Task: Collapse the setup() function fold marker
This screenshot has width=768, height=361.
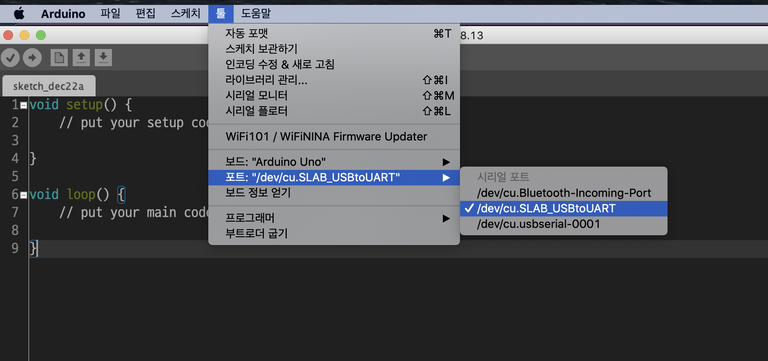Action: pyautogui.click(x=24, y=105)
